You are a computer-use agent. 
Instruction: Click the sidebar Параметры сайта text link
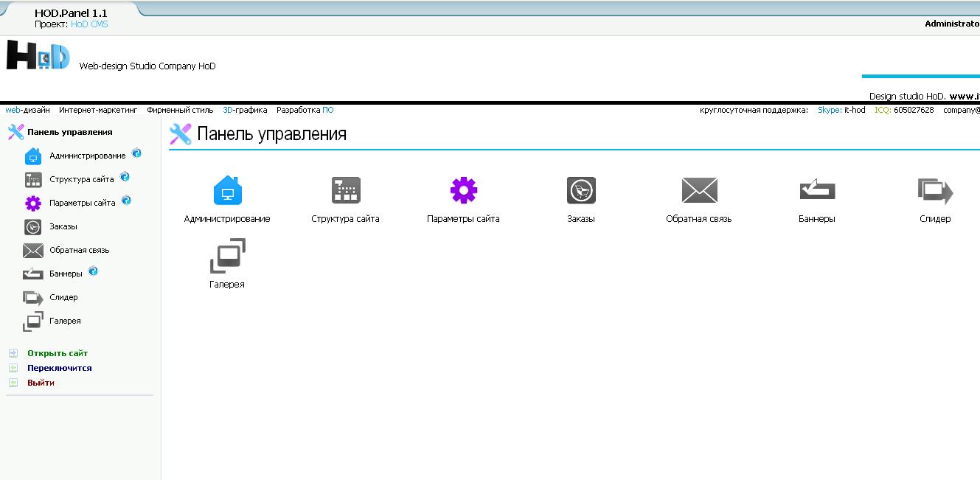(83, 203)
